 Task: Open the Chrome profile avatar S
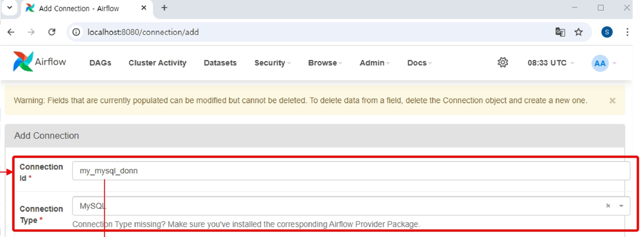607,32
